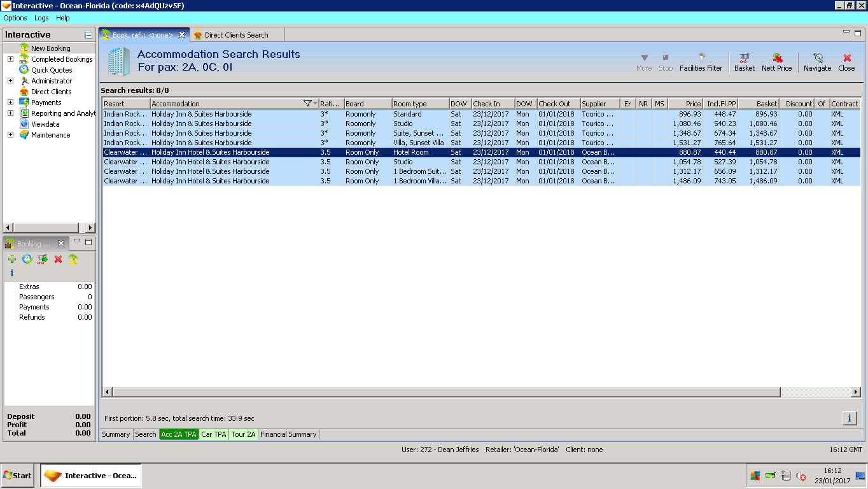Select row with price 1,312.17

click(481, 171)
